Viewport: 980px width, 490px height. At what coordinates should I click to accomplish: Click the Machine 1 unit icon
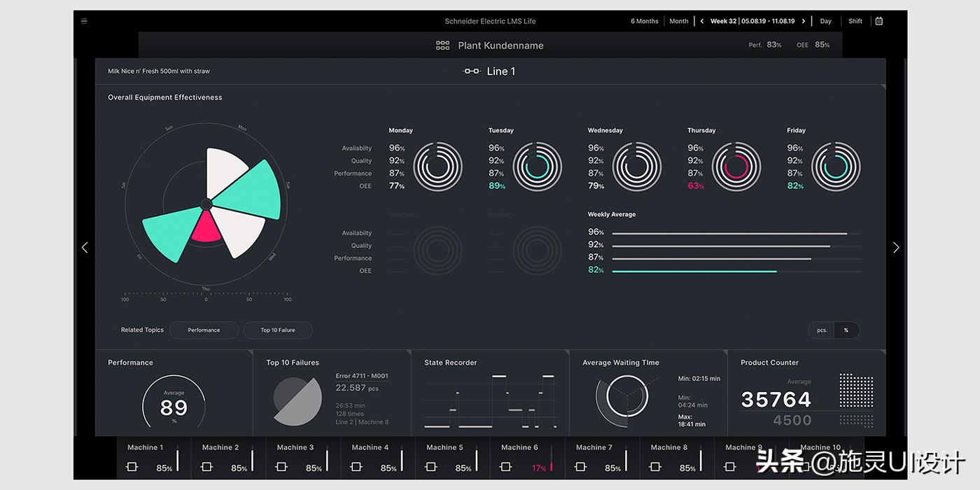point(132,468)
